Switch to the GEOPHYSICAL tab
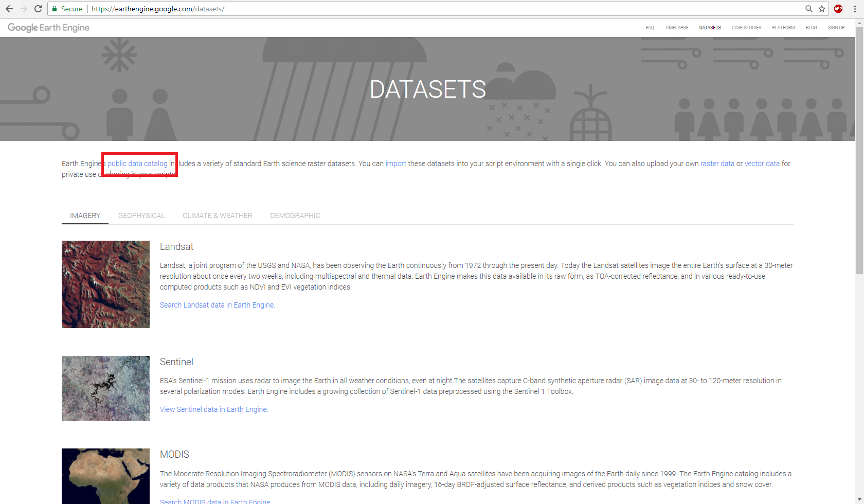Image resolution: width=864 pixels, height=504 pixels. [141, 215]
